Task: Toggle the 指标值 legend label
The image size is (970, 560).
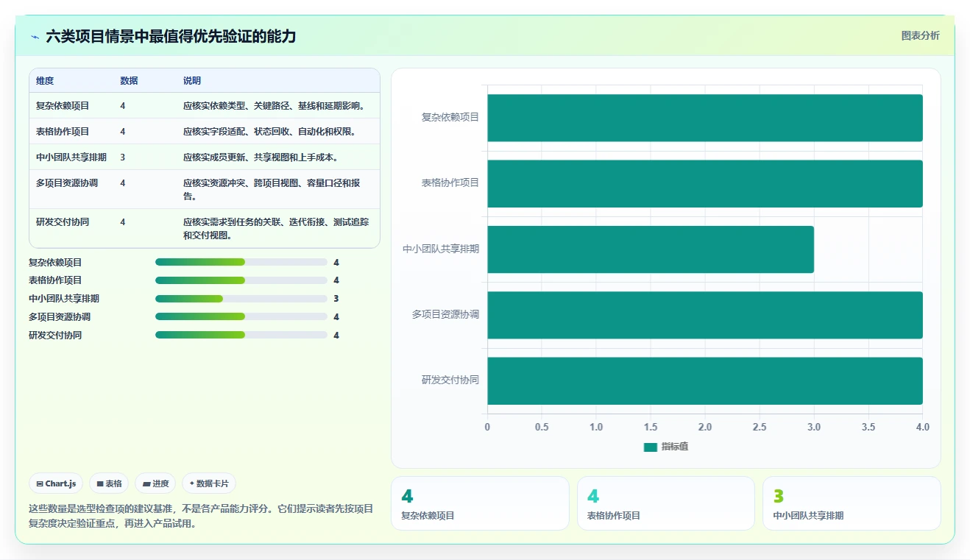Action: pyautogui.click(x=675, y=447)
